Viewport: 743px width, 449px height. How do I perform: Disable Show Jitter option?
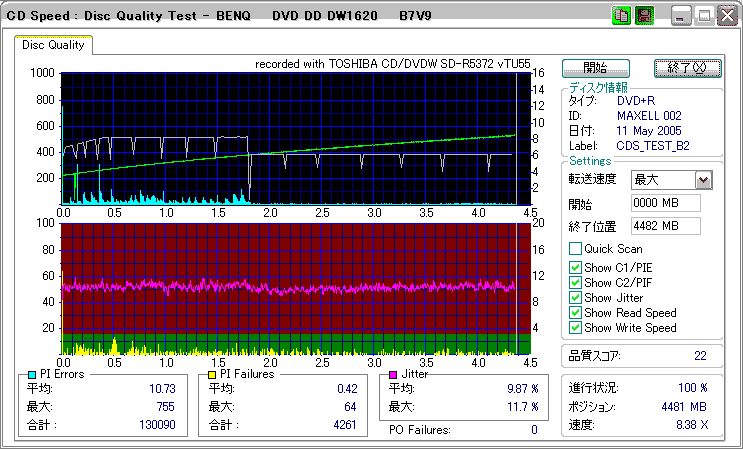[575, 297]
